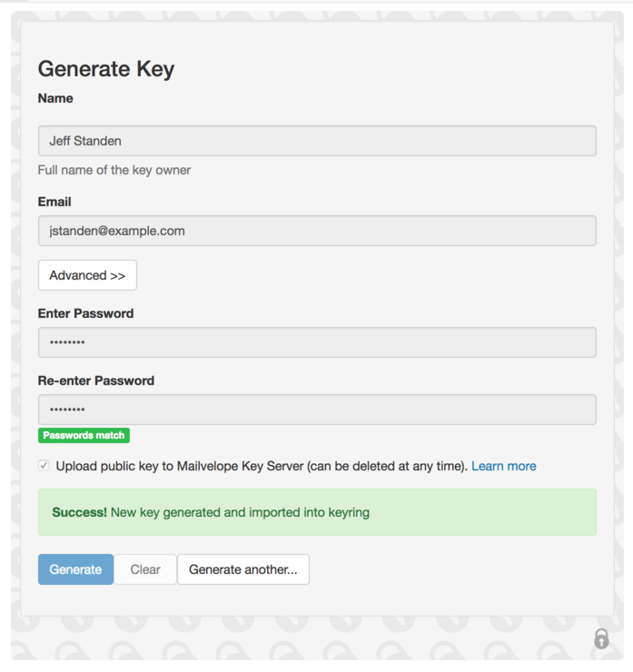This screenshot has height=672, width=633.
Task: Click the blue Generate button
Action: pyautogui.click(x=76, y=569)
